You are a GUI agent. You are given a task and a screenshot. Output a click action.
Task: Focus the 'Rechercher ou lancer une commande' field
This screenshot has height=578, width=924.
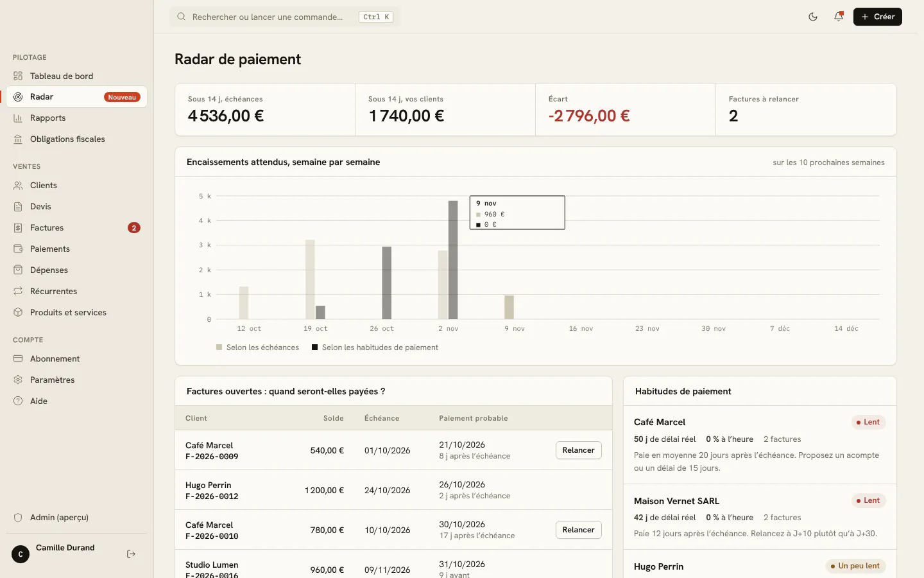pyautogui.click(x=284, y=17)
